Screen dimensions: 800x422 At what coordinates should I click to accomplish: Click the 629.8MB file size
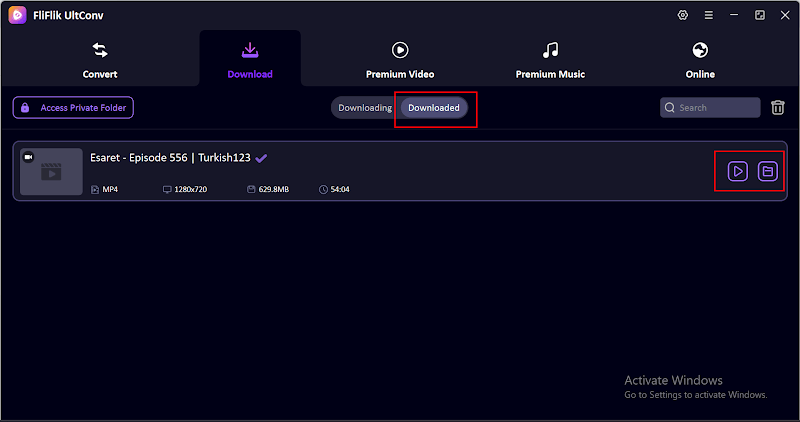coord(273,189)
